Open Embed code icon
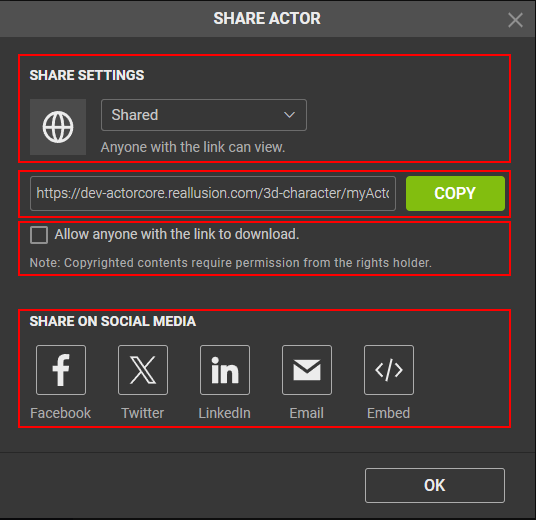The image size is (536, 520). click(x=389, y=370)
